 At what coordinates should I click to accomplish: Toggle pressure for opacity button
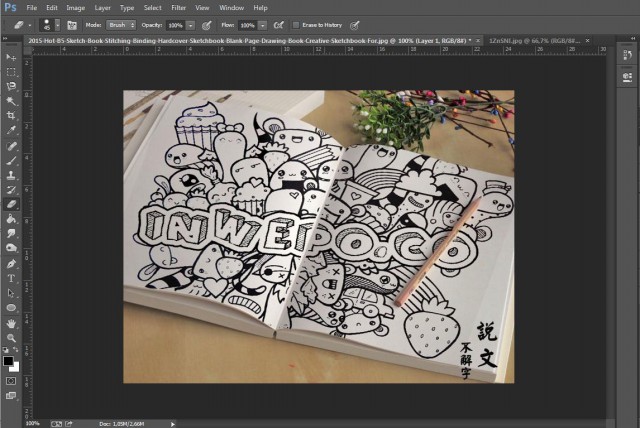click(206, 22)
